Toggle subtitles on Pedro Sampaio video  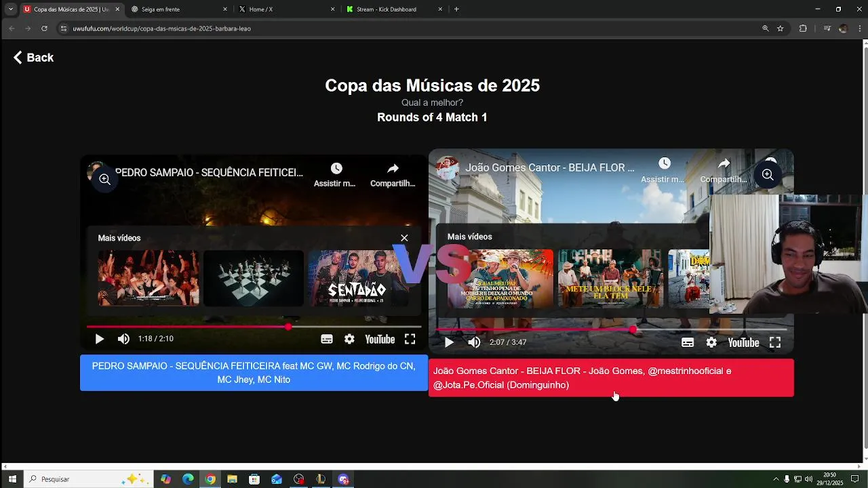[326, 339]
